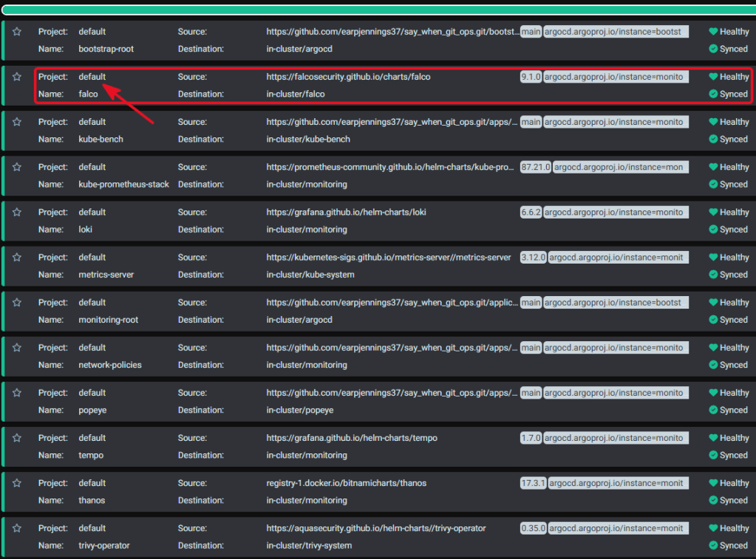Favorite the falco application star

coord(17,77)
